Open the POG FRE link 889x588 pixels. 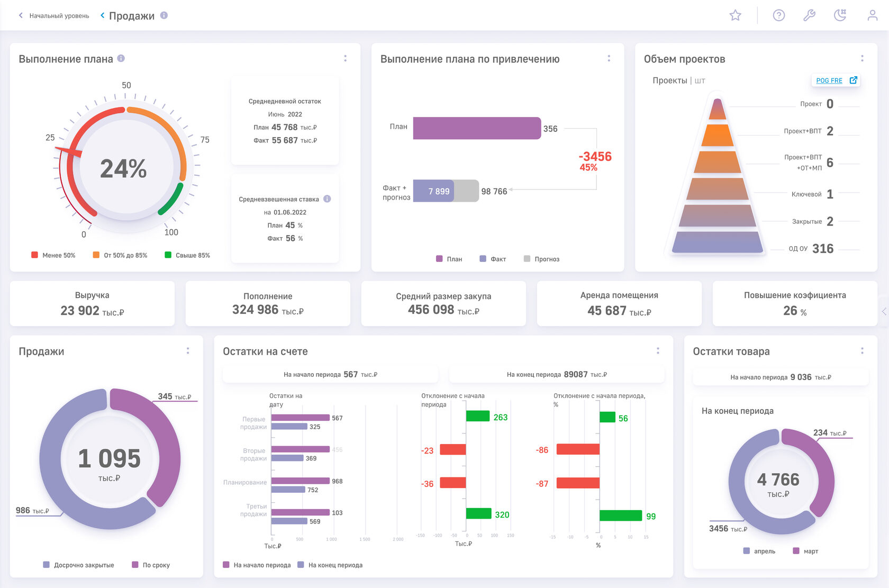tap(829, 80)
